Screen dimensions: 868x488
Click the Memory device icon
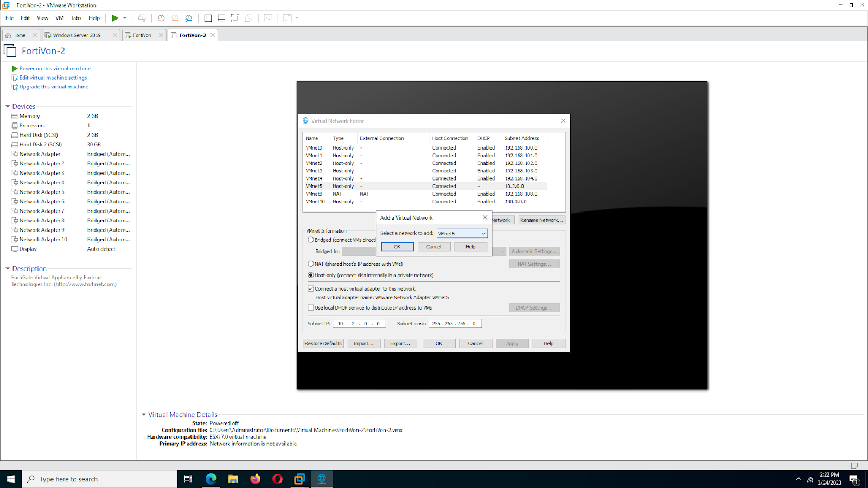15,116
